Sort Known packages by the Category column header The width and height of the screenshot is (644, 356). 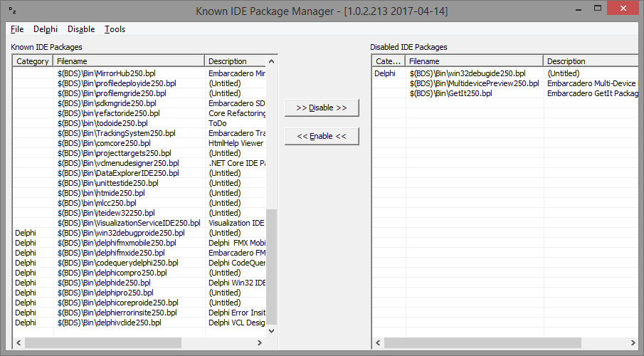coord(33,61)
